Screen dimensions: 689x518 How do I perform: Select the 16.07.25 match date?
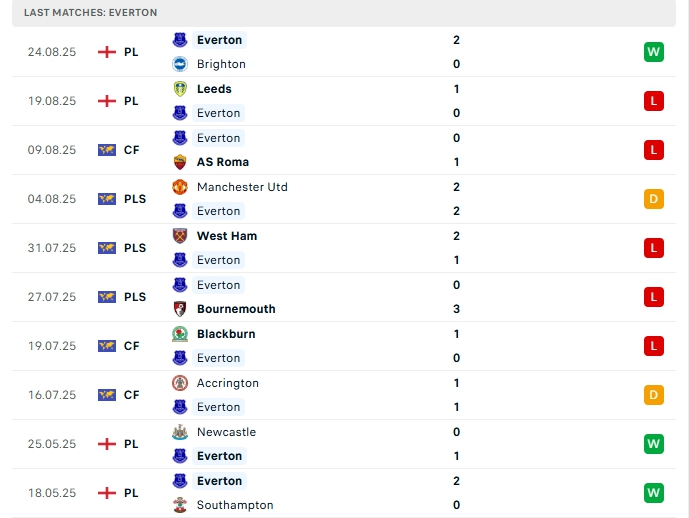point(52,395)
